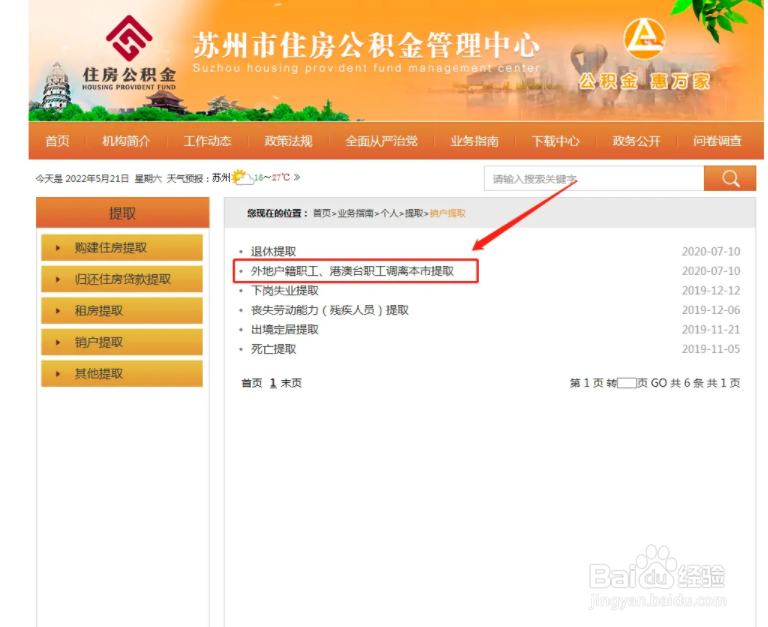Click pagination 首页 link

click(x=252, y=383)
